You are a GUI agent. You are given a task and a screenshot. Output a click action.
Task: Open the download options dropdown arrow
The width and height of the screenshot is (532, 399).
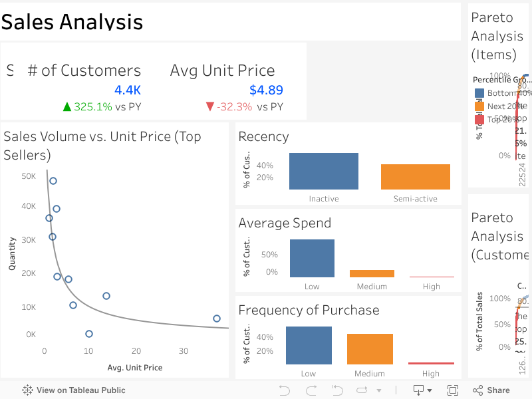(429, 391)
